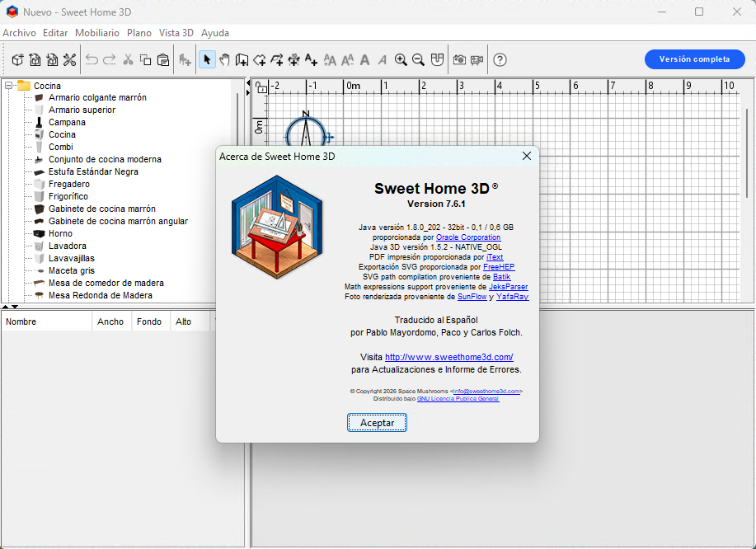
Task: Click the down arrow on catalog divider
Action: click(x=15, y=307)
